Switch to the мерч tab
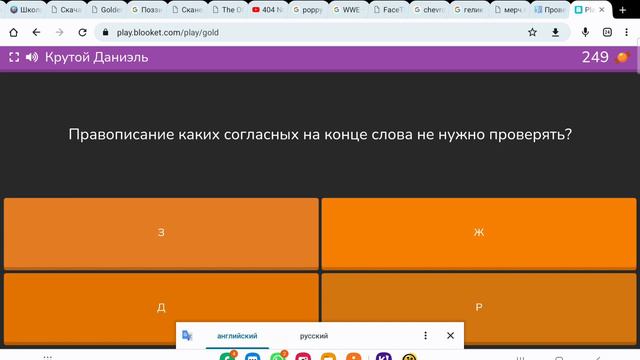The image size is (640, 360). (x=509, y=10)
